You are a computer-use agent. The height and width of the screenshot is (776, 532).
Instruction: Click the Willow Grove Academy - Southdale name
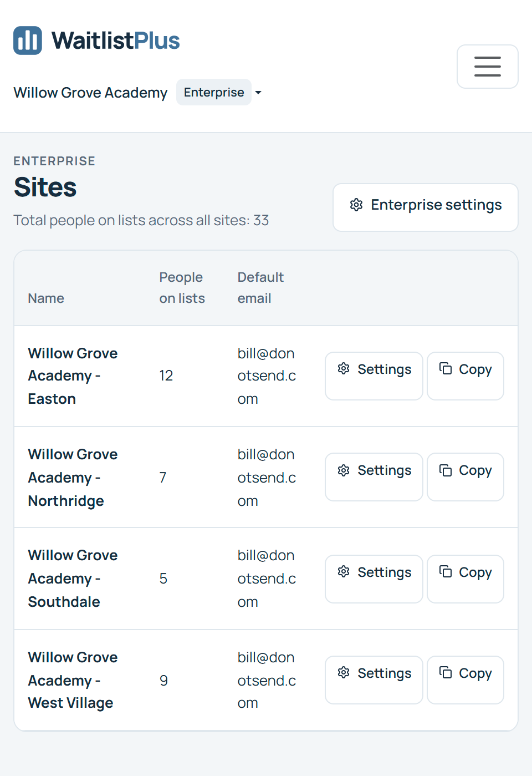click(73, 579)
